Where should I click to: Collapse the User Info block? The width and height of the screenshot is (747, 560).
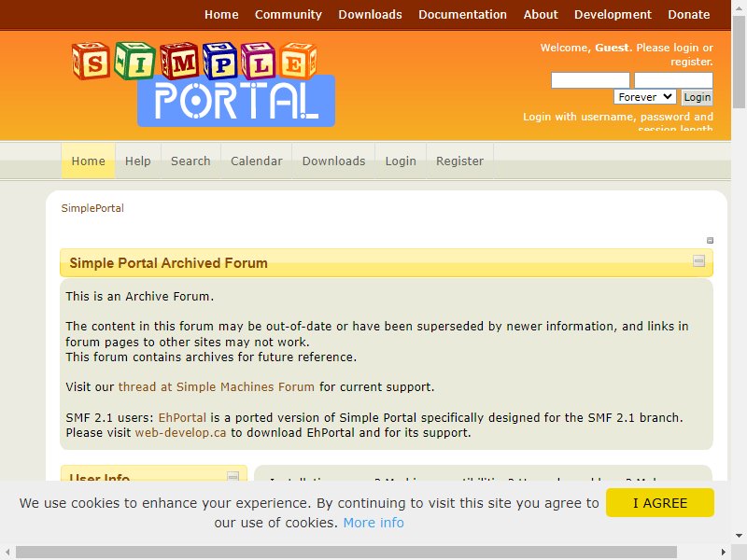pos(233,476)
